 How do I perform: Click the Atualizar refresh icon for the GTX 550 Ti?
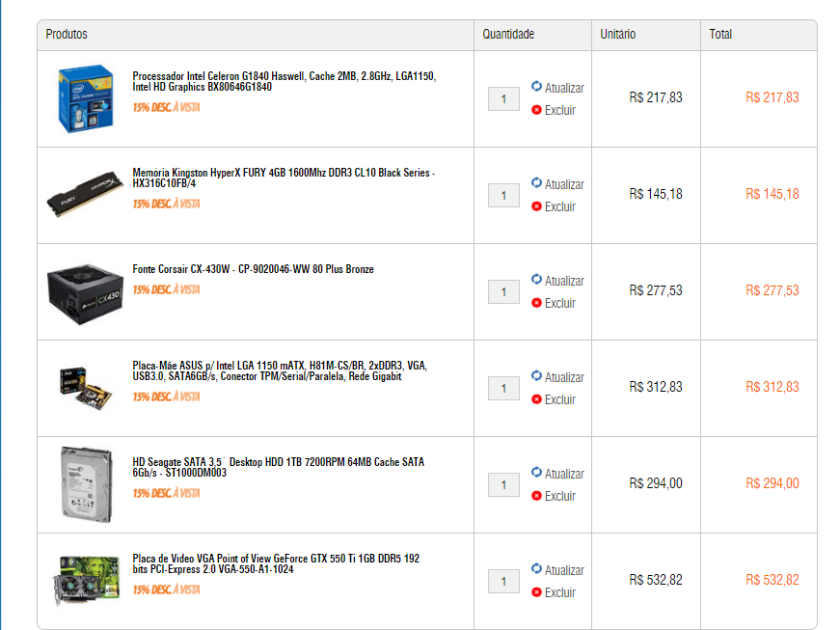click(x=536, y=568)
